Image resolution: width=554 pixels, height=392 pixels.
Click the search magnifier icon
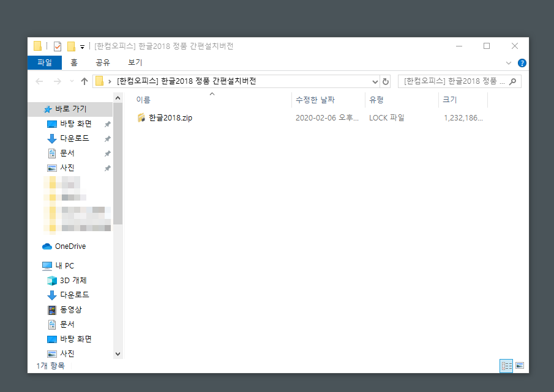tap(512, 81)
